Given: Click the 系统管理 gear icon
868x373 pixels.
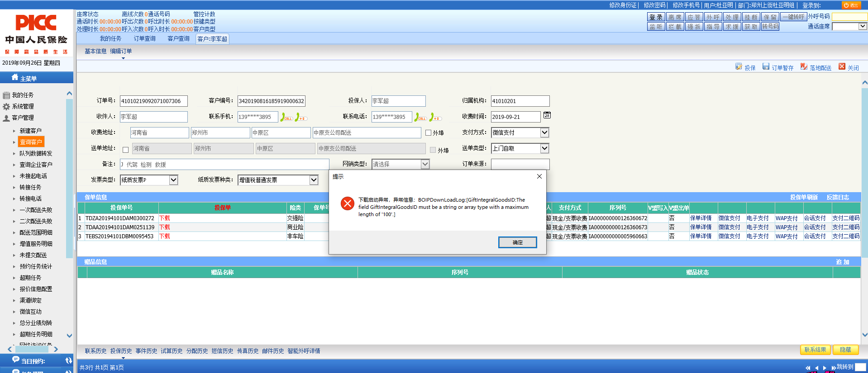Looking at the screenshot, I should click(x=6, y=107).
